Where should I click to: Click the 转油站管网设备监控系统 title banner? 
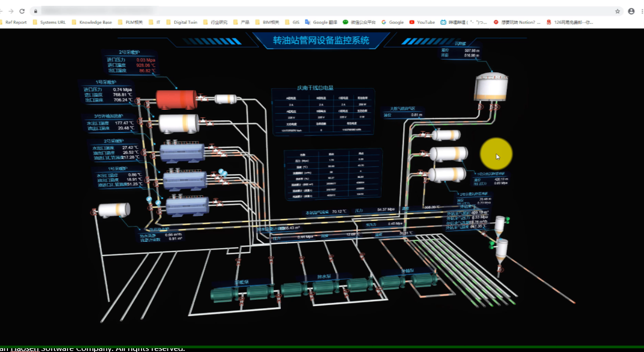coord(321,41)
